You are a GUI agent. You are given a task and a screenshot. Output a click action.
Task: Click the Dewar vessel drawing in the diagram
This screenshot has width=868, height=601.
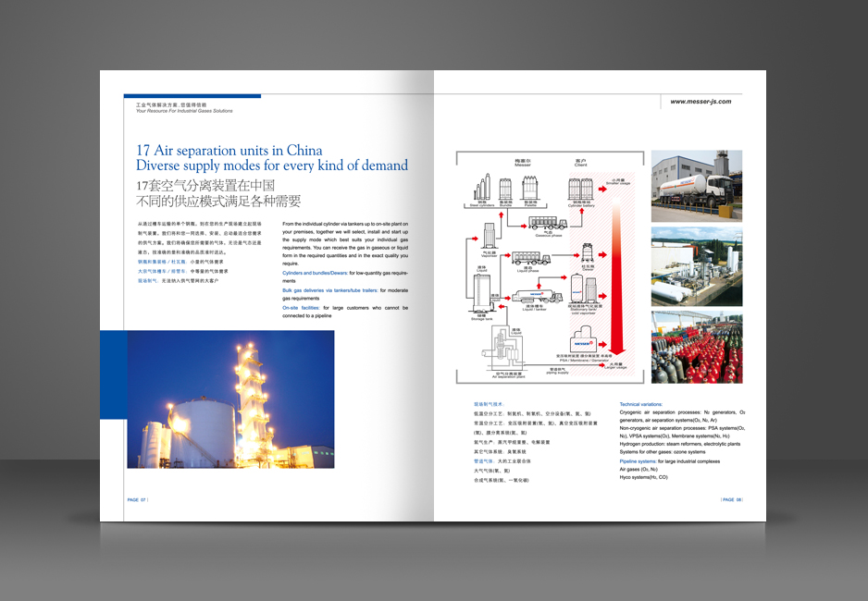pos(588,253)
